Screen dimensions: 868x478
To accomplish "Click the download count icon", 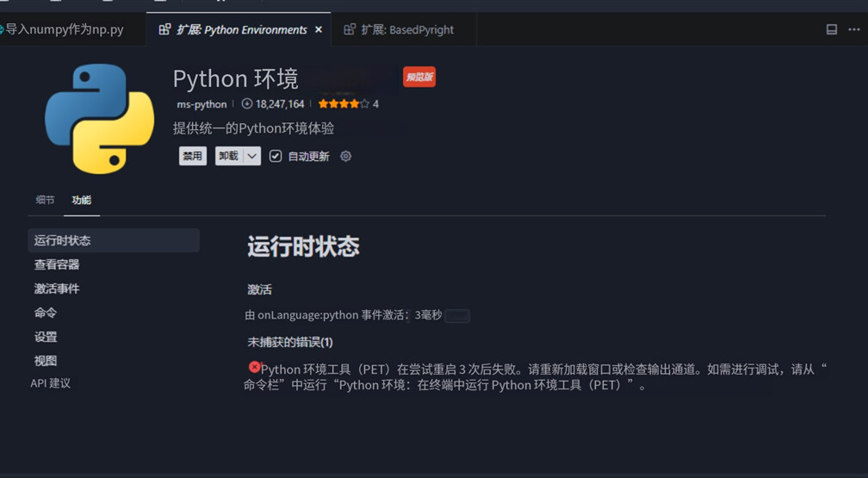I will coord(247,104).
